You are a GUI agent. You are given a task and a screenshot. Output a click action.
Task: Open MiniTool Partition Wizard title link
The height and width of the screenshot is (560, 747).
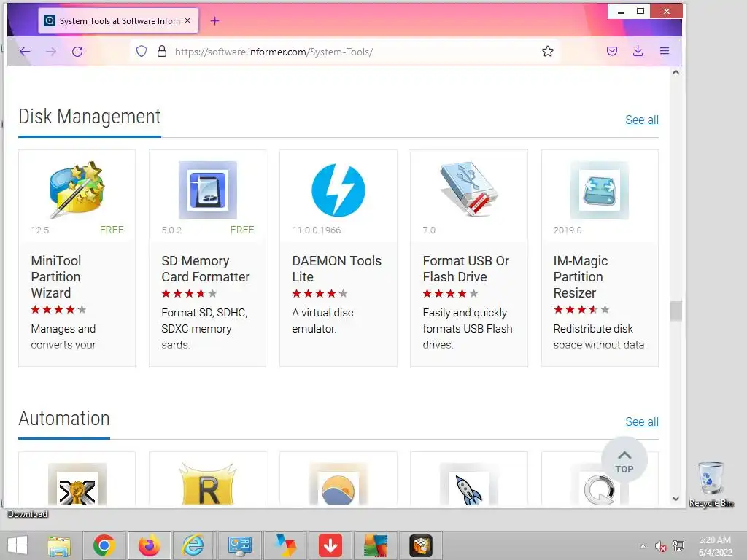point(56,276)
